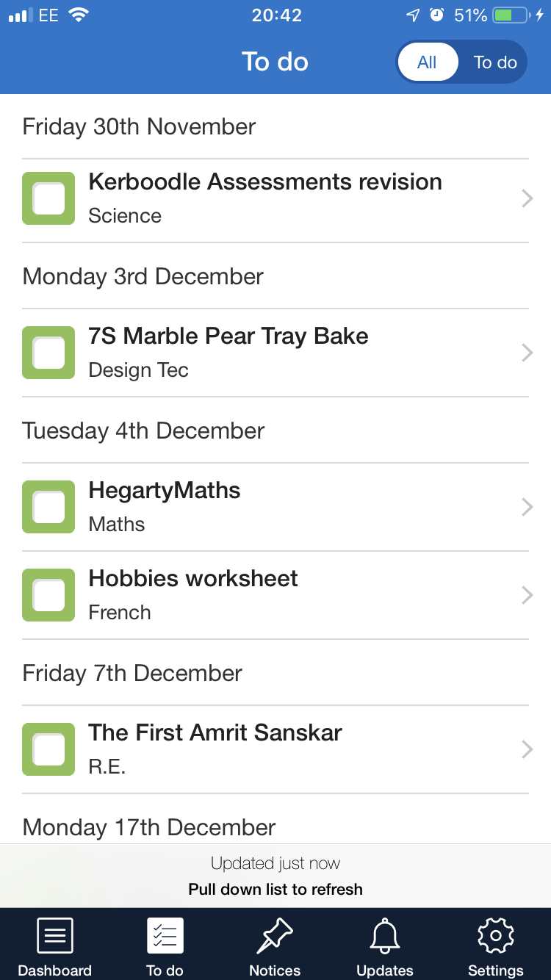The width and height of the screenshot is (551, 980).
Task: Switch filter to All
Action: click(427, 62)
